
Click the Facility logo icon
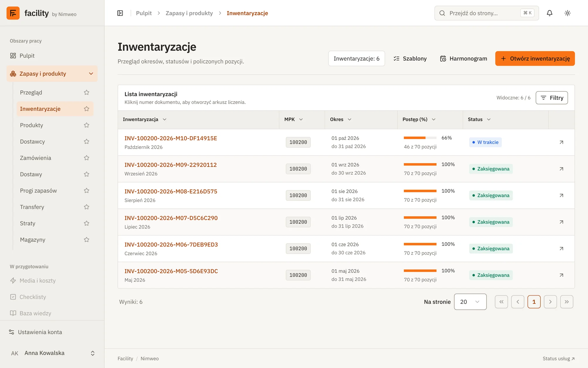pos(13,13)
